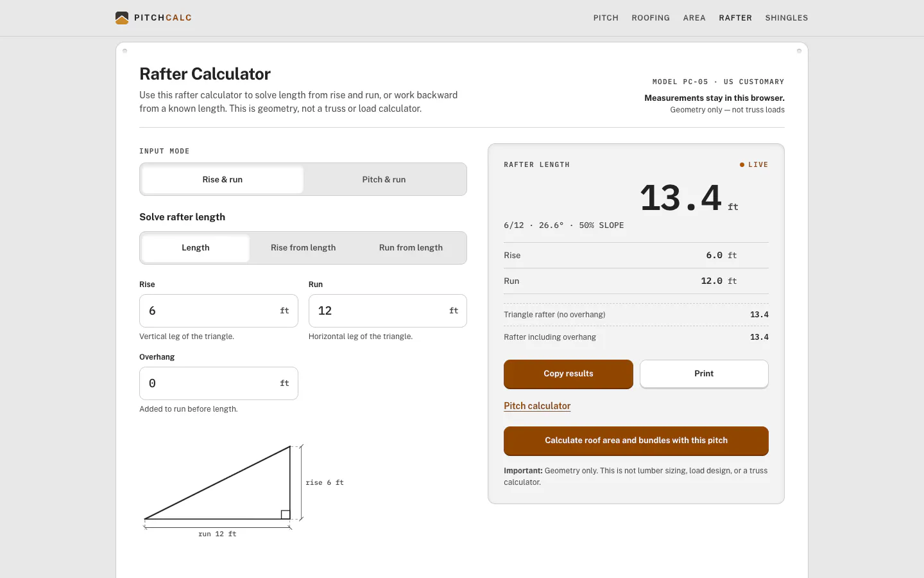Screen dimensions: 924x578
Task: Click the '6/12 · 26.6° · 50% SLOPE' text
Action: point(564,225)
